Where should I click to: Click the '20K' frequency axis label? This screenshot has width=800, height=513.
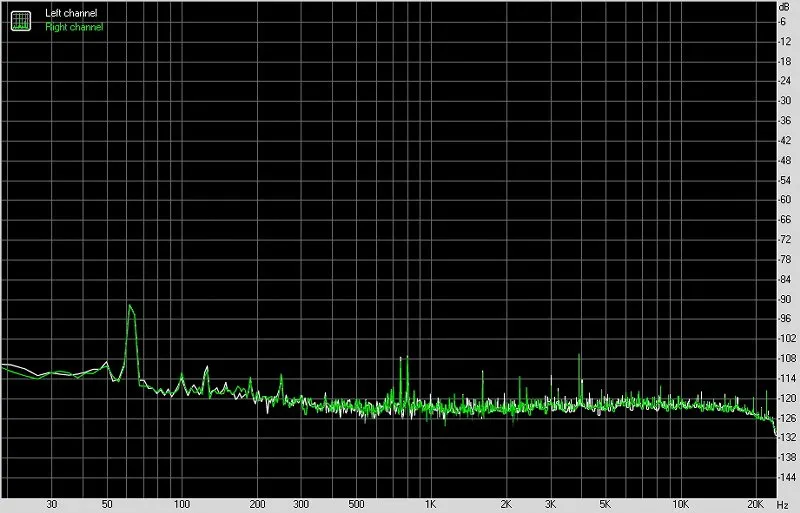(x=755, y=505)
